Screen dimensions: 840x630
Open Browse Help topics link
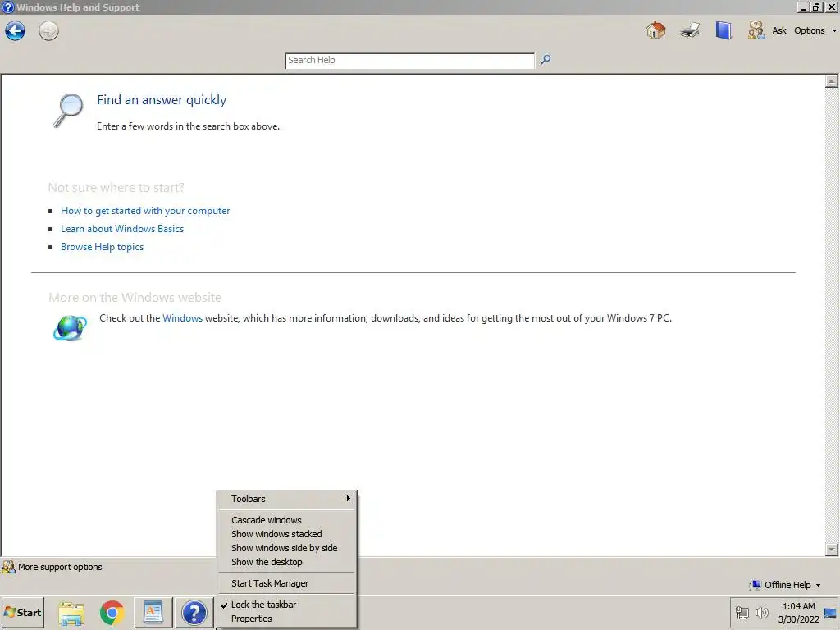tap(102, 247)
